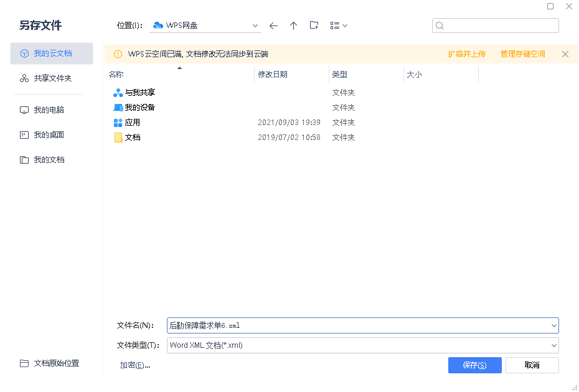Screen dimensions: 579x392
Task: Expand the 位置 WPS网盘 dropdown
Action: pos(255,26)
